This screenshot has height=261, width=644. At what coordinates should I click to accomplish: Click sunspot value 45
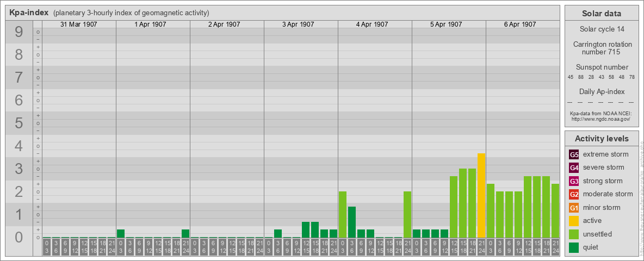571,78
